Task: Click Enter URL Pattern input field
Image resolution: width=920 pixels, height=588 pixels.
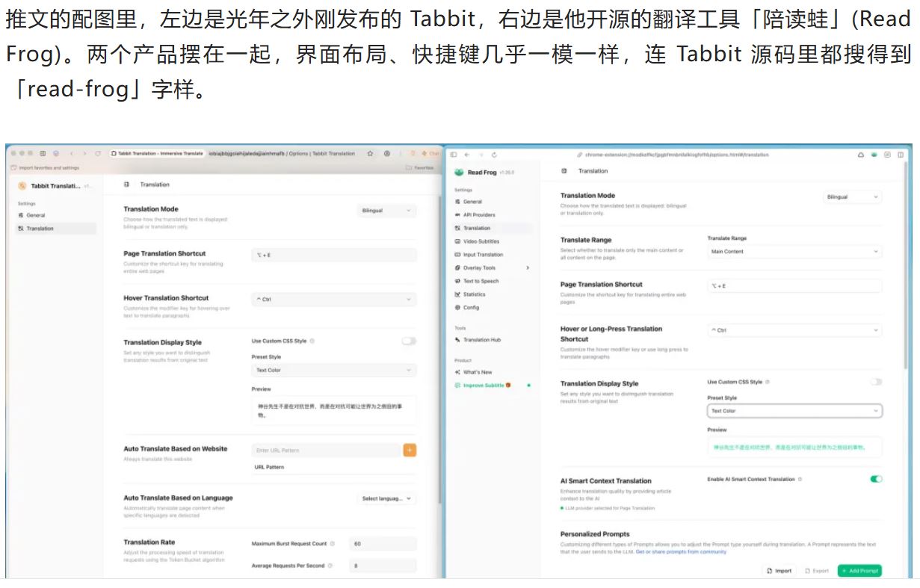Action: tap(326, 450)
